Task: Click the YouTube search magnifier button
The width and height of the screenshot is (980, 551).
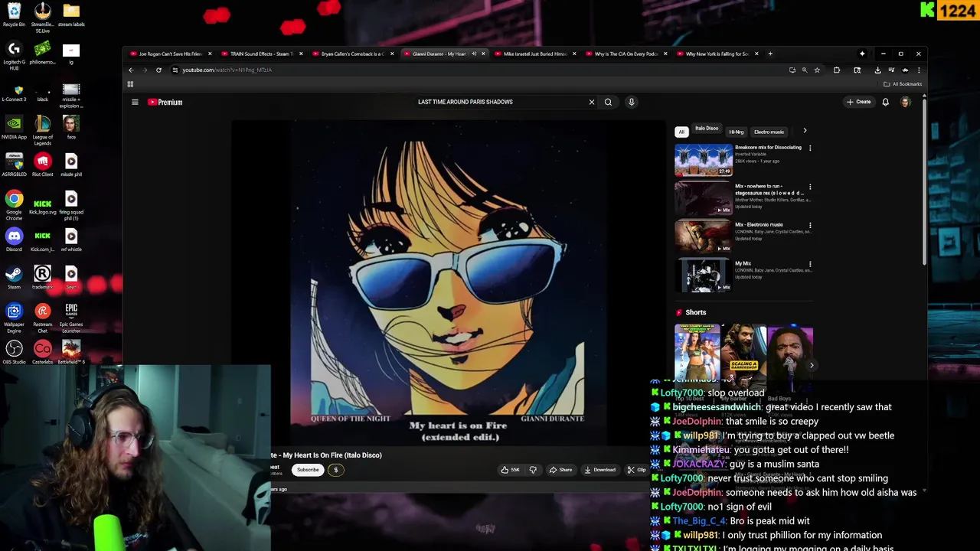Action: click(x=608, y=102)
